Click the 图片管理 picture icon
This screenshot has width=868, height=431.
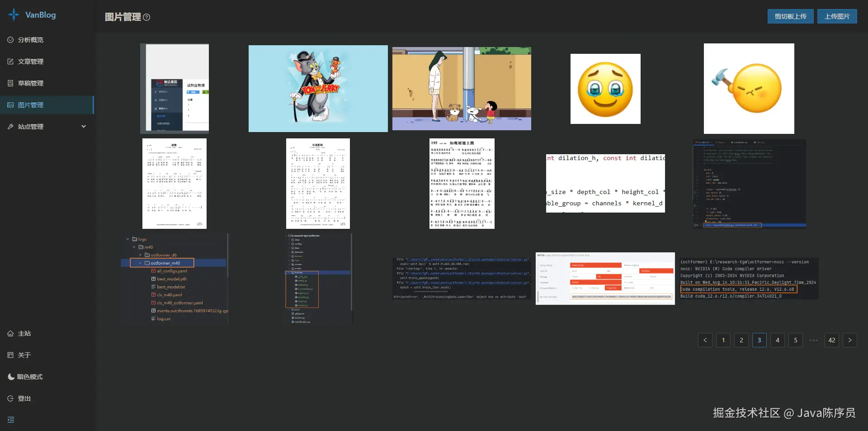tap(10, 105)
